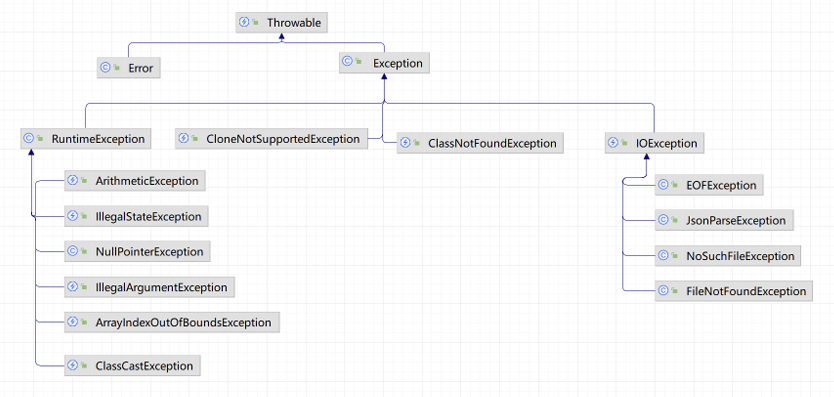Click the green visibility marker on FileNotFoundException
The image size is (834, 397).
pos(675,291)
